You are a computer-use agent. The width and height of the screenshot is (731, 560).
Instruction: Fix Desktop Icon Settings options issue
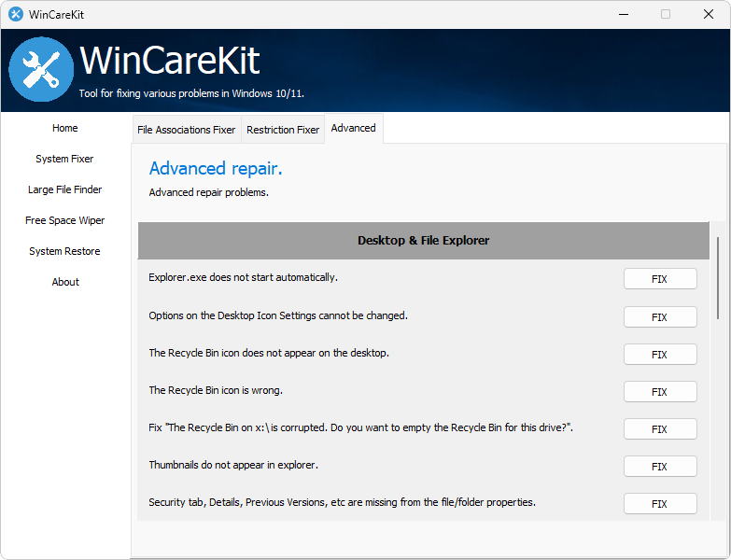660,317
